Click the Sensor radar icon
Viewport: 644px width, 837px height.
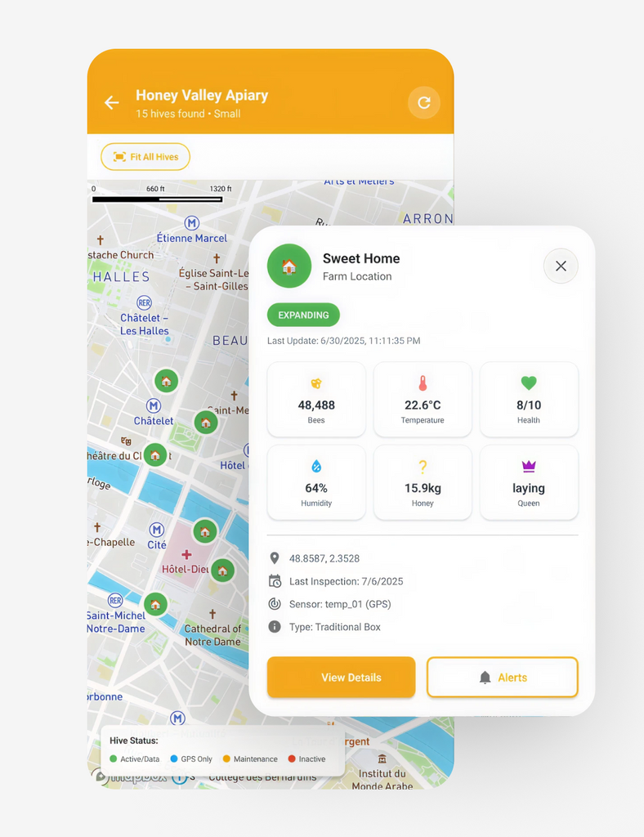[275, 604]
